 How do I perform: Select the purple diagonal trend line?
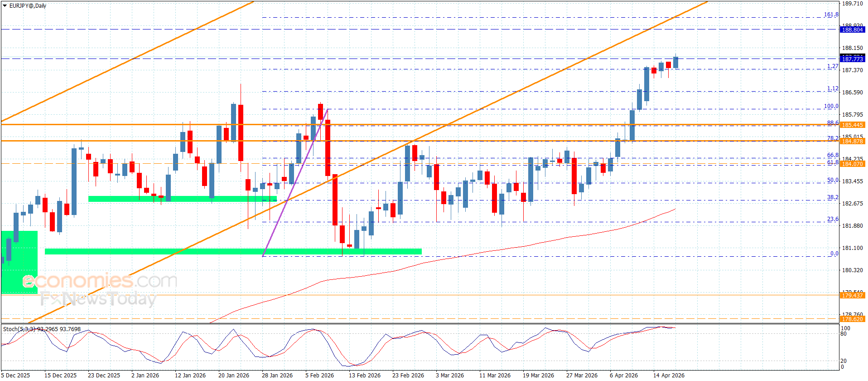(x=295, y=182)
